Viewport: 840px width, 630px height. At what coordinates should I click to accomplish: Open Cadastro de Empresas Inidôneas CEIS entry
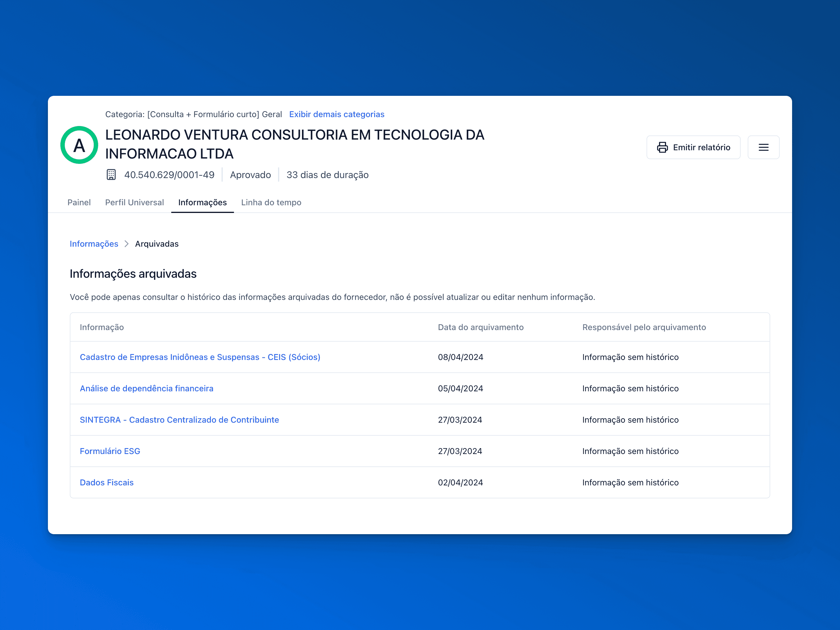(200, 357)
